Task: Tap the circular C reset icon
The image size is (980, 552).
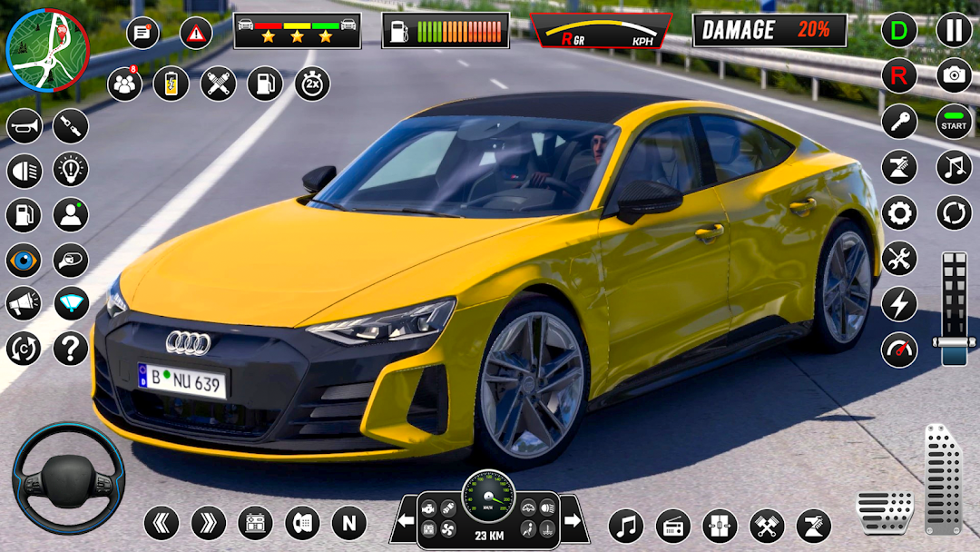Action: 24,349
